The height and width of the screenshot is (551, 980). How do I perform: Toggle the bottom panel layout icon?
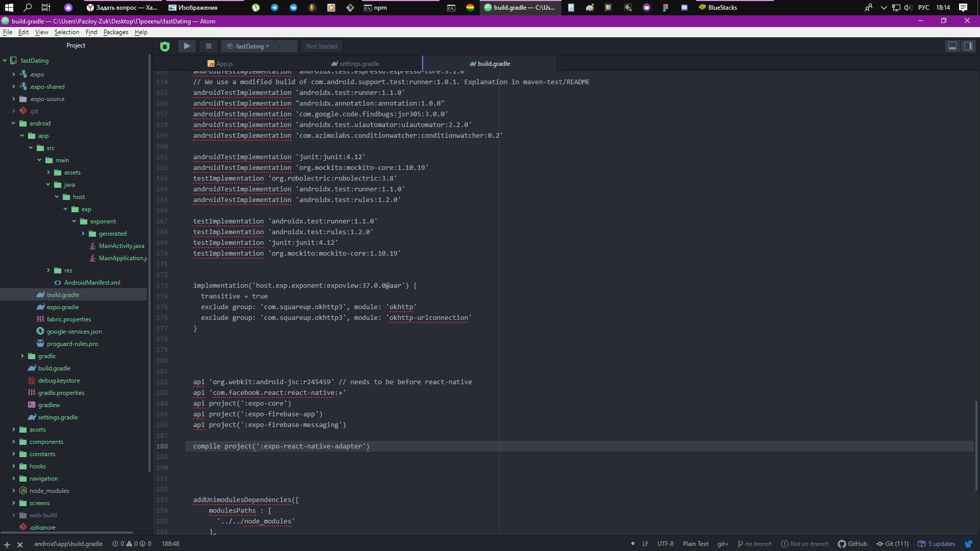pos(952,46)
